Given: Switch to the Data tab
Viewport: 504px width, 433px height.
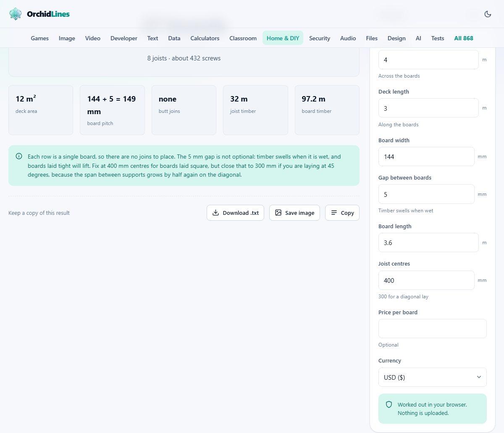Looking at the screenshot, I should 174,38.
